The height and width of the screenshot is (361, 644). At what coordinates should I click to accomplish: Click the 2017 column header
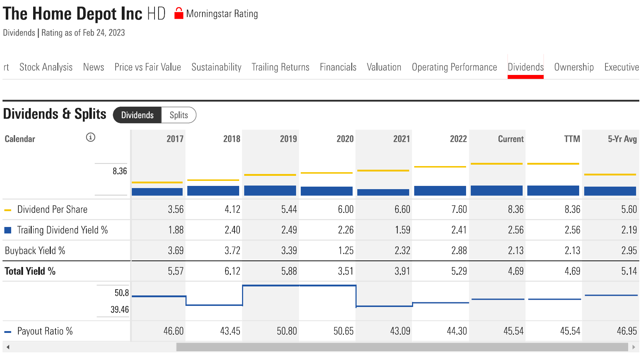point(175,139)
